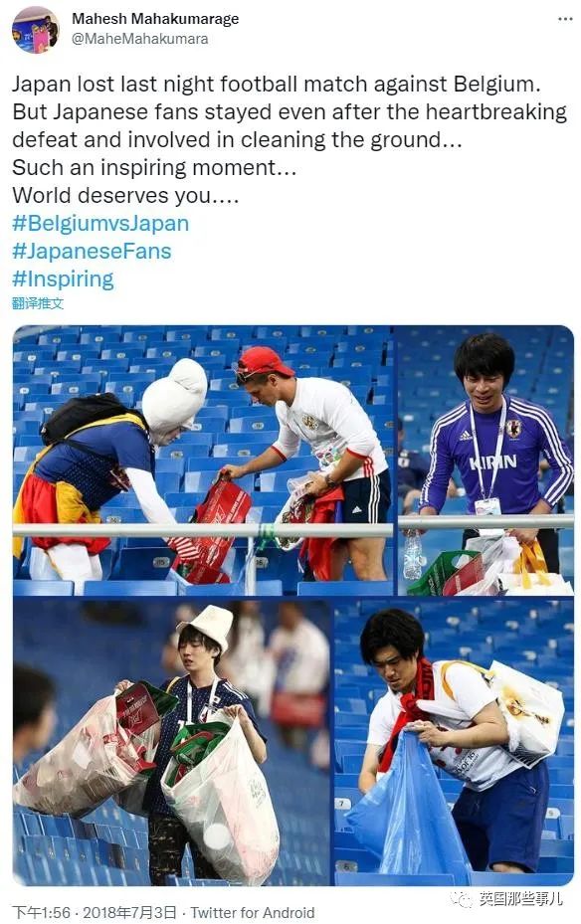Open the tweet's three-dot more menu
The image size is (581, 924).
click(564, 19)
